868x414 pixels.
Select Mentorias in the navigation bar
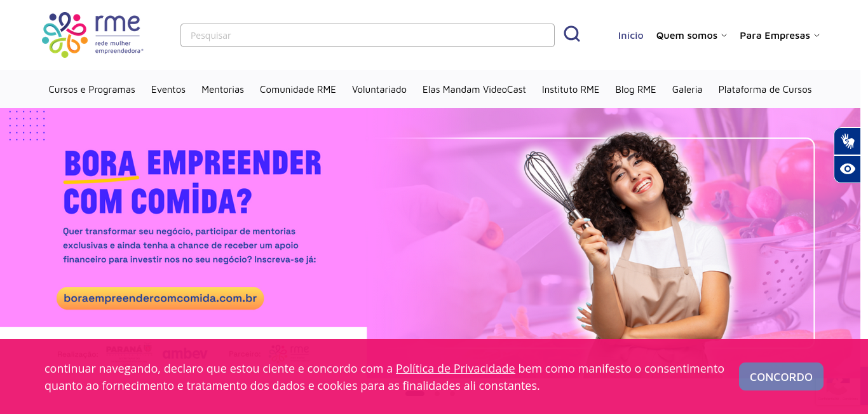[223, 90]
